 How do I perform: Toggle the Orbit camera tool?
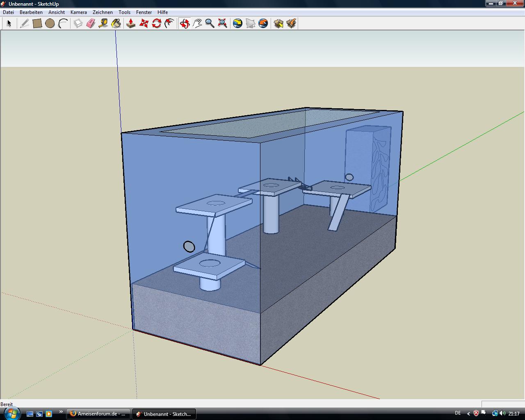[x=185, y=23]
